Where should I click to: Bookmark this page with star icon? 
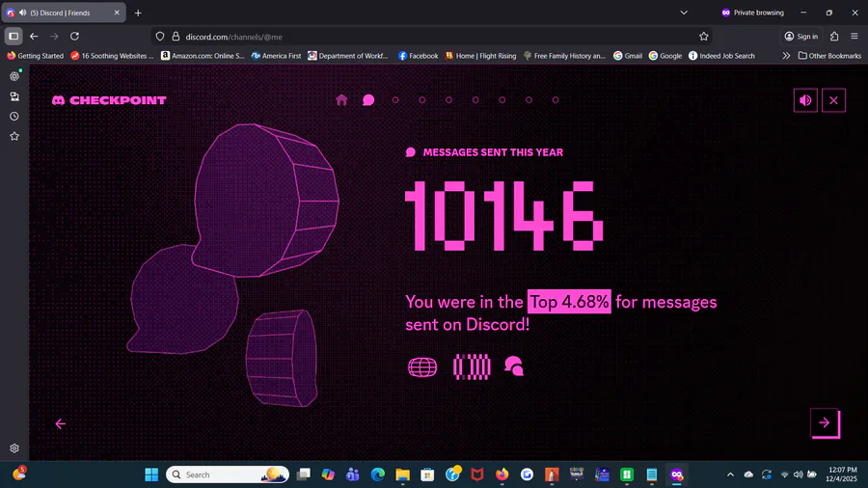pos(704,37)
